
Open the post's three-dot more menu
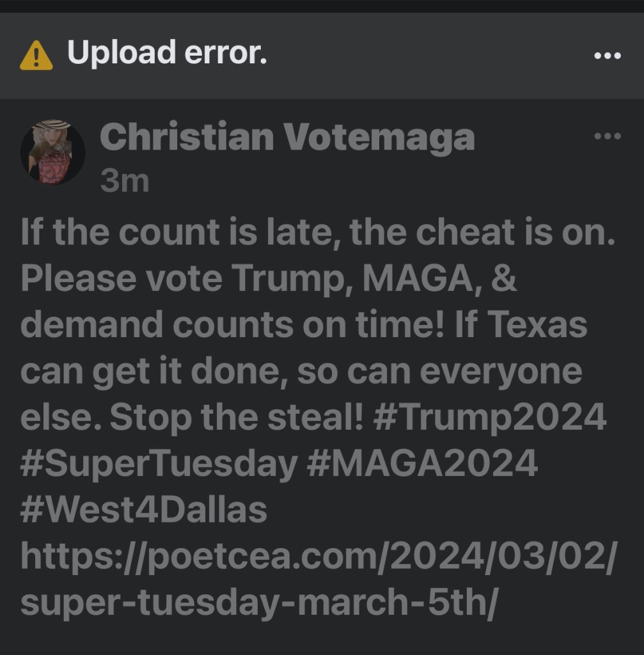(x=607, y=136)
